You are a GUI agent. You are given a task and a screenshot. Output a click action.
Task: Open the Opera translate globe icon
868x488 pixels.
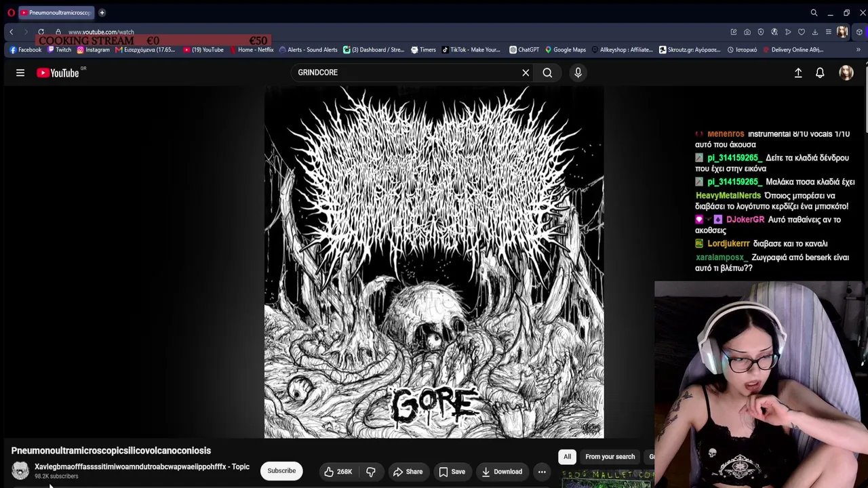point(774,32)
